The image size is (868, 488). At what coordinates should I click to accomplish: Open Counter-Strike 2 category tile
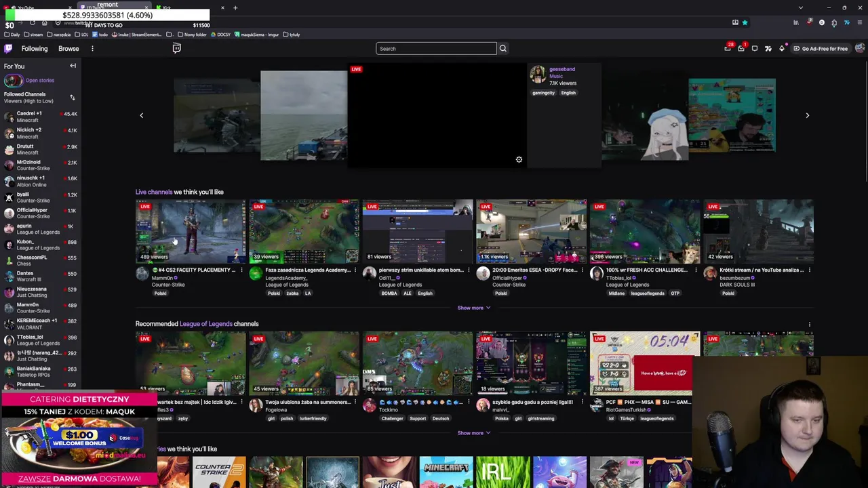pos(218,472)
